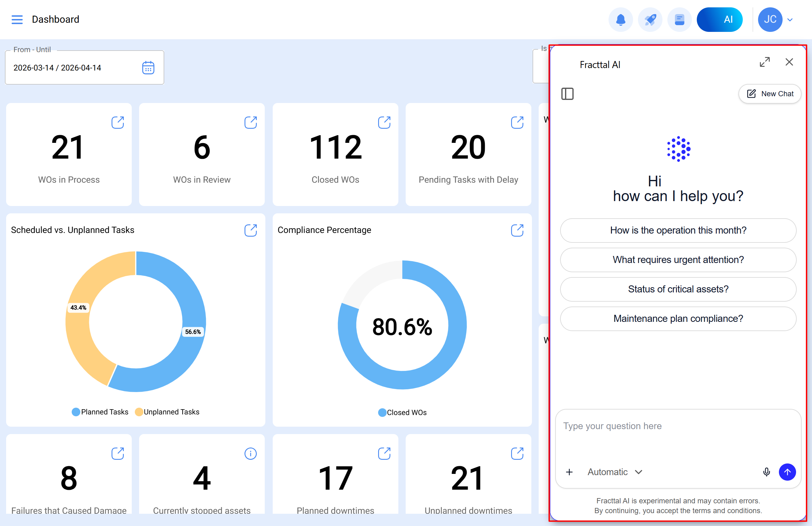Screen dimensions: 812x526
Task: Start a New Chat
Action: pyautogui.click(x=770, y=93)
